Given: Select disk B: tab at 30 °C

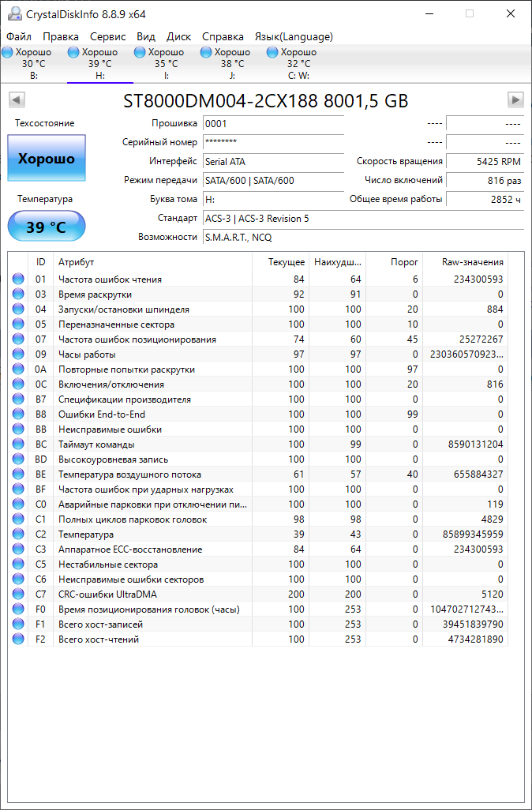Looking at the screenshot, I should 34,63.
